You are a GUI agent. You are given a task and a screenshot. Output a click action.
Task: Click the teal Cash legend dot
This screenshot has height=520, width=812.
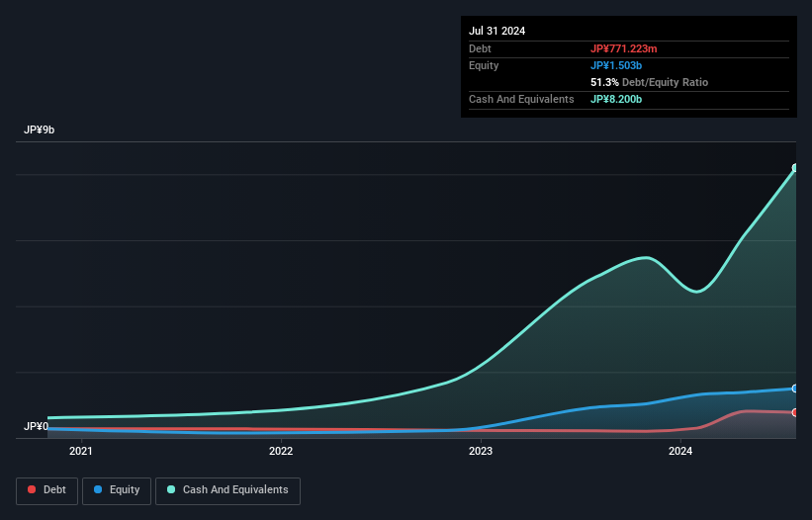point(171,489)
